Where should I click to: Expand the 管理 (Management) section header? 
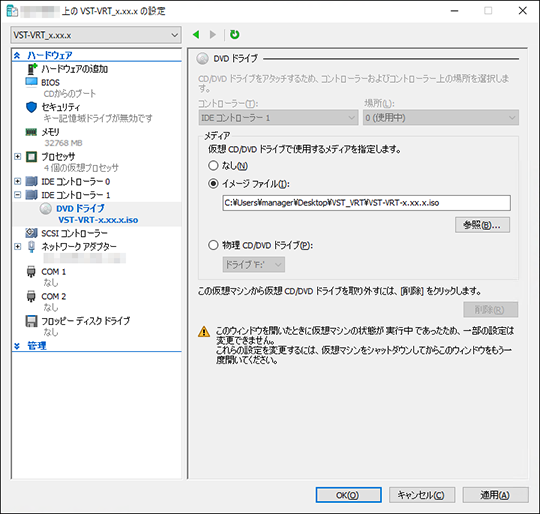point(17,346)
